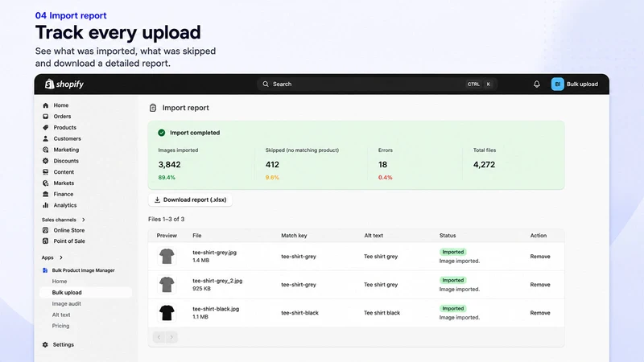The image size is (644, 362).
Task: Click the Home house icon in sidebar
Action: tap(46, 105)
